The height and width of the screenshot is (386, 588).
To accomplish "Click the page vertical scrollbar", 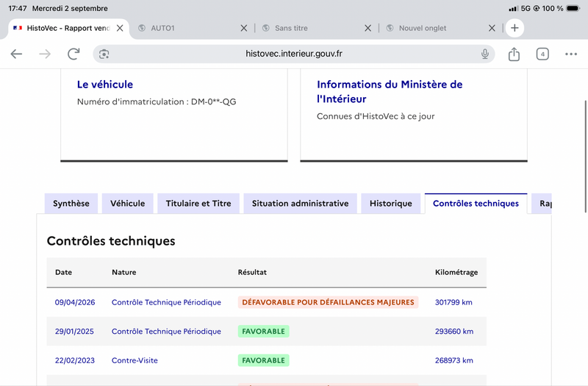I will [585, 157].
